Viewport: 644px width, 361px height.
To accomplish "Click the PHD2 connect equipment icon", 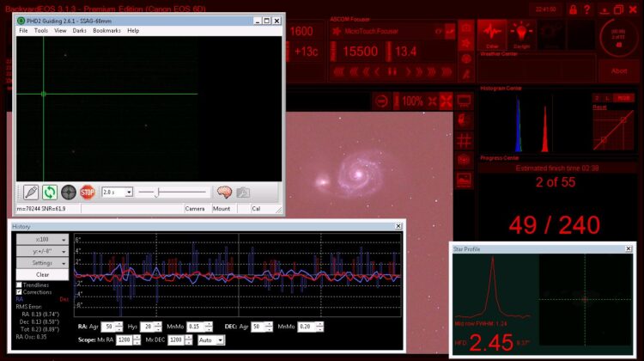I will coord(31,192).
